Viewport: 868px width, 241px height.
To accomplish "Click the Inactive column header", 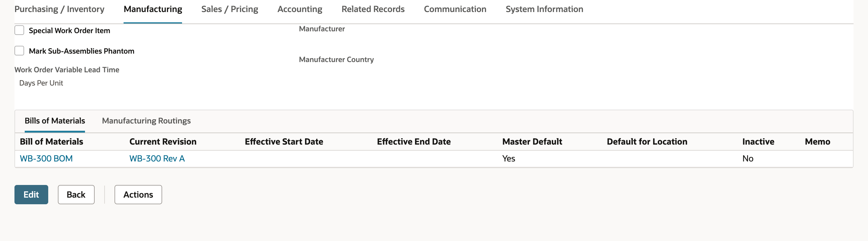I will [x=759, y=142].
